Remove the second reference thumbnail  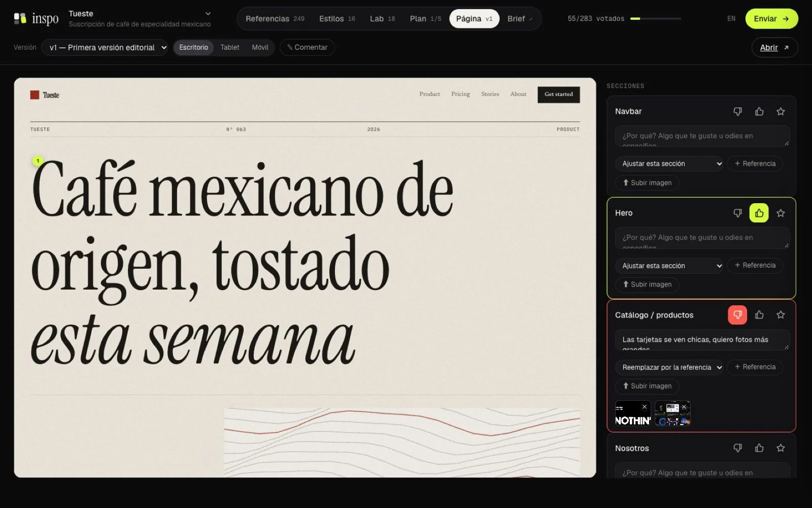pos(684,407)
